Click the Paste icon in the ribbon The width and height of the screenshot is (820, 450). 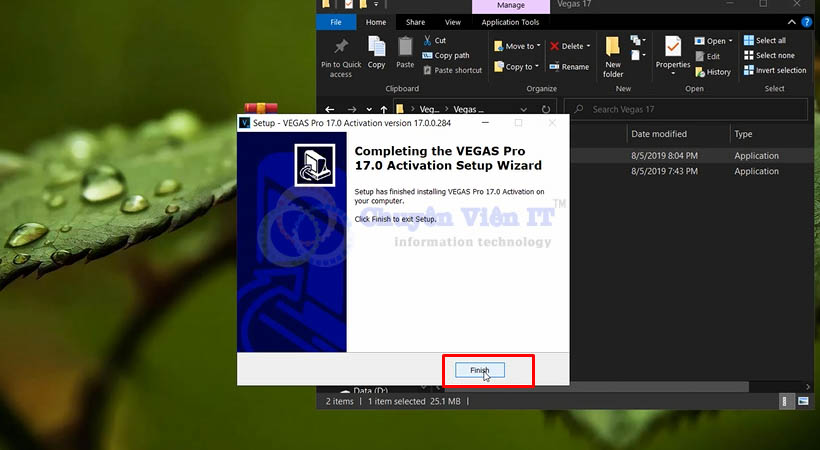click(405, 47)
